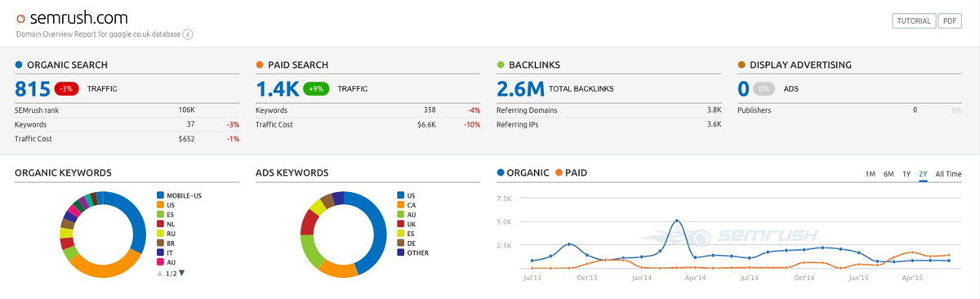Click paid Keywords value 358
The height and width of the screenshot is (299, 980).
tap(429, 109)
